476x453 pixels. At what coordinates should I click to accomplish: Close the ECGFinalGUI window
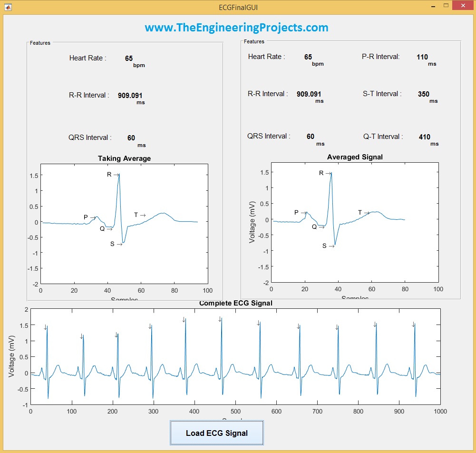(x=463, y=5)
